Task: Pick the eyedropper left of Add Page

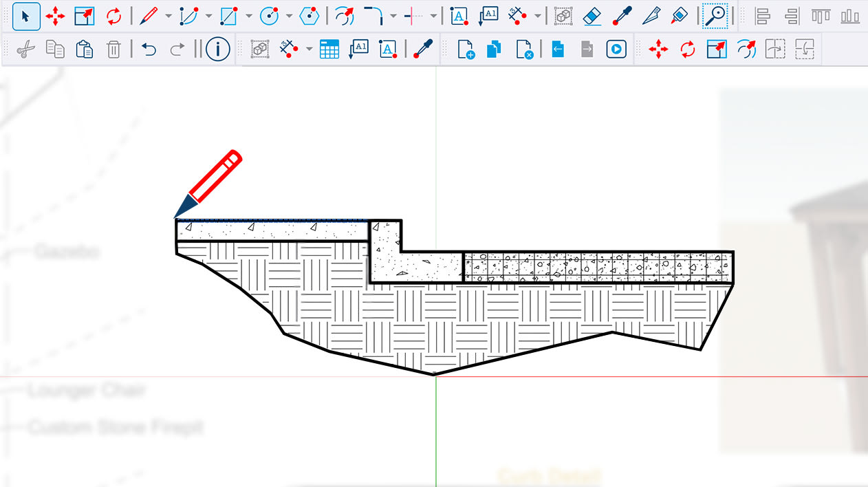Action: coord(423,50)
